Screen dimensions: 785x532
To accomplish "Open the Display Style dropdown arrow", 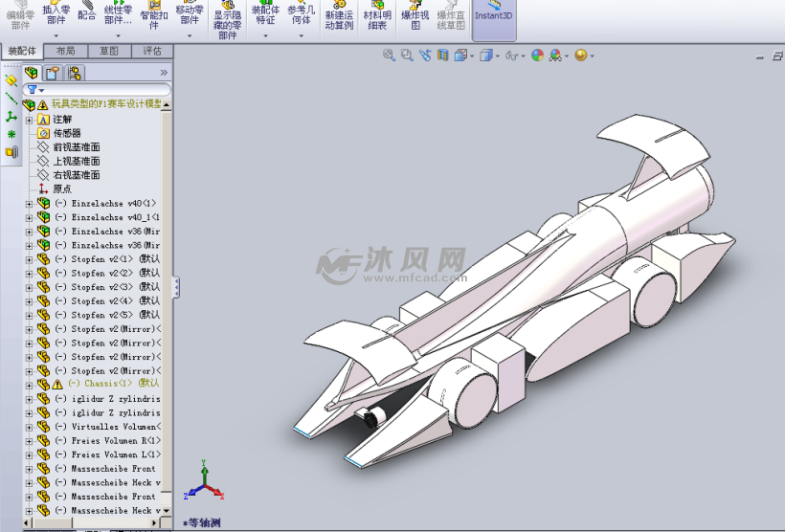I will [498, 56].
